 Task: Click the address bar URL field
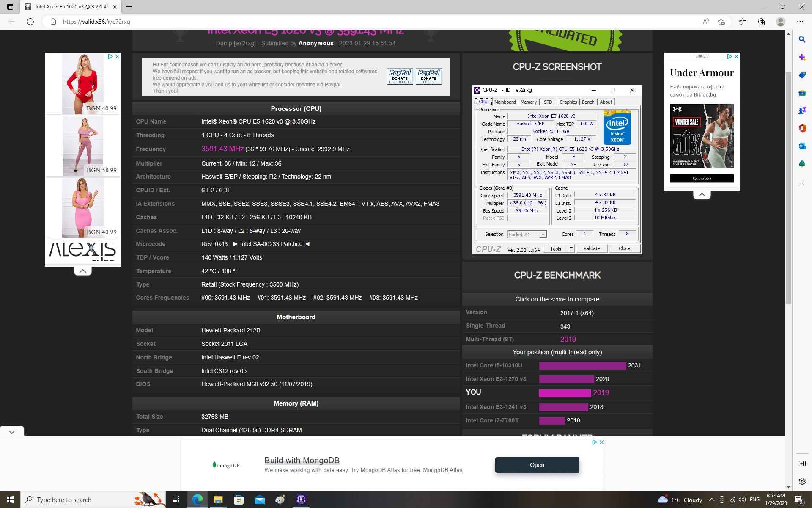pyautogui.click(x=372, y=22)
